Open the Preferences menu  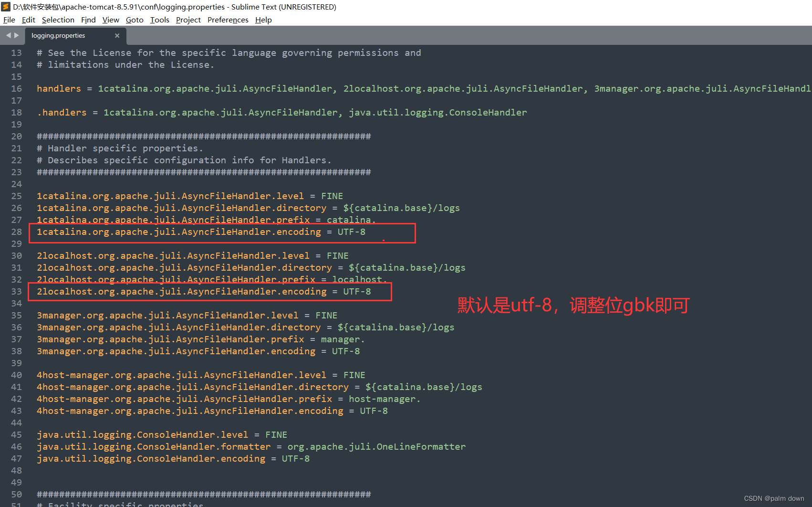228,20
